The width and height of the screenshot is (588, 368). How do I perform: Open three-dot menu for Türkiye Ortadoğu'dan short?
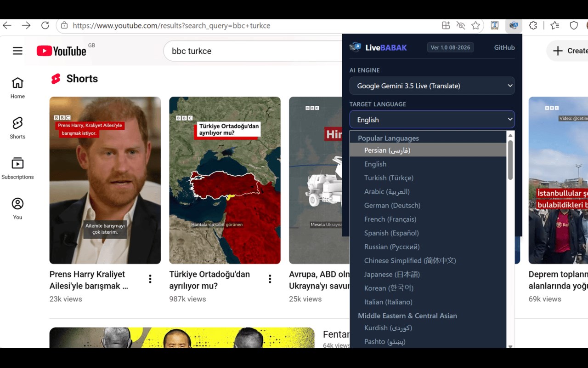point(270,279)
